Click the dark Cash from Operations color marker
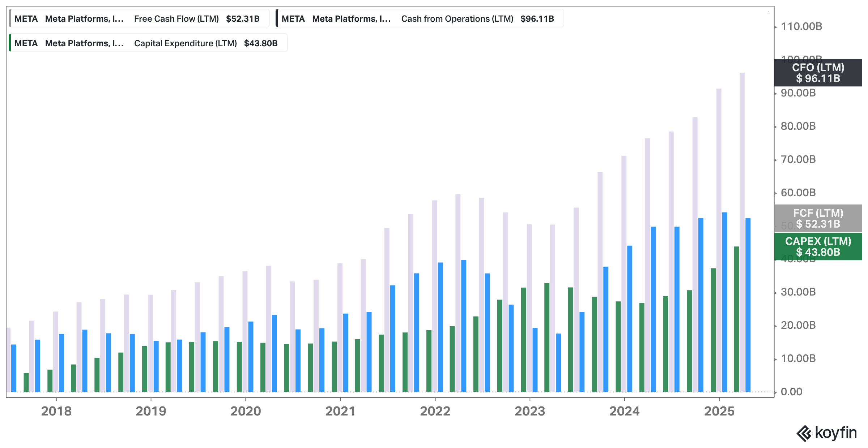Image resolution: width=868 pixels, height=448 pixels. (277, 19)
